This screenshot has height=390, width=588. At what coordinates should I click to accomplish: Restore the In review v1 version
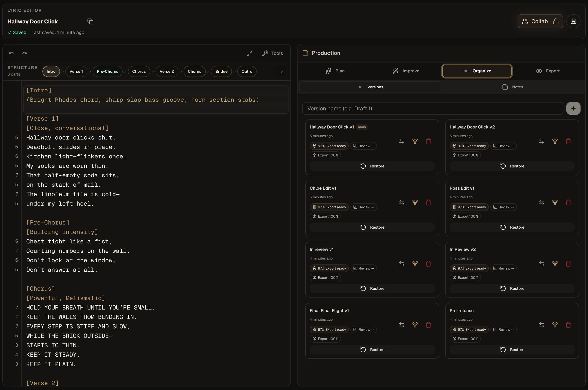(x=372, y=288)
